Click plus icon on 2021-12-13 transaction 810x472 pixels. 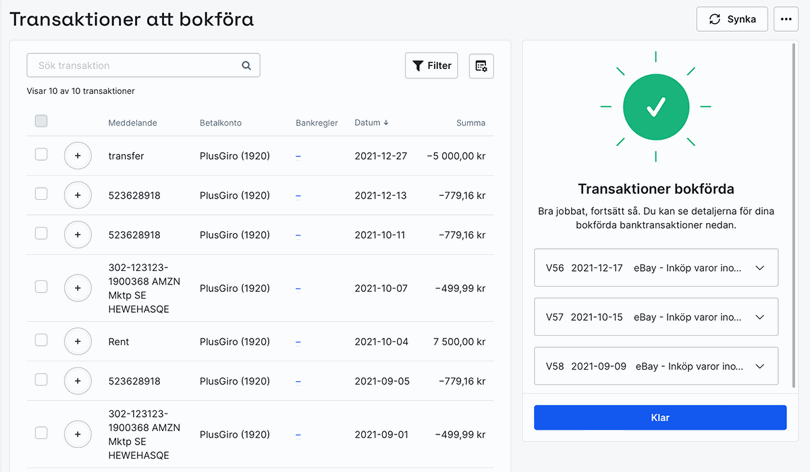tap(77, 196)
